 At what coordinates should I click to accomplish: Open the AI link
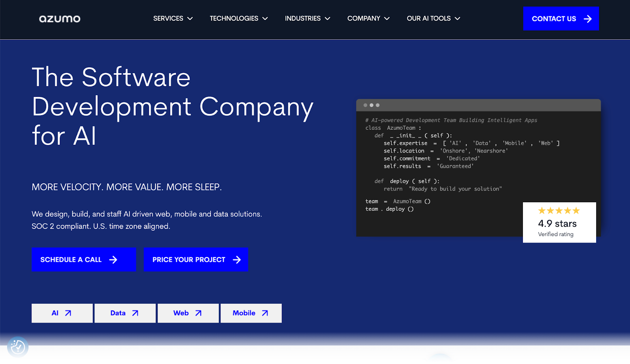pyautogui.click(x=62, y=313)
